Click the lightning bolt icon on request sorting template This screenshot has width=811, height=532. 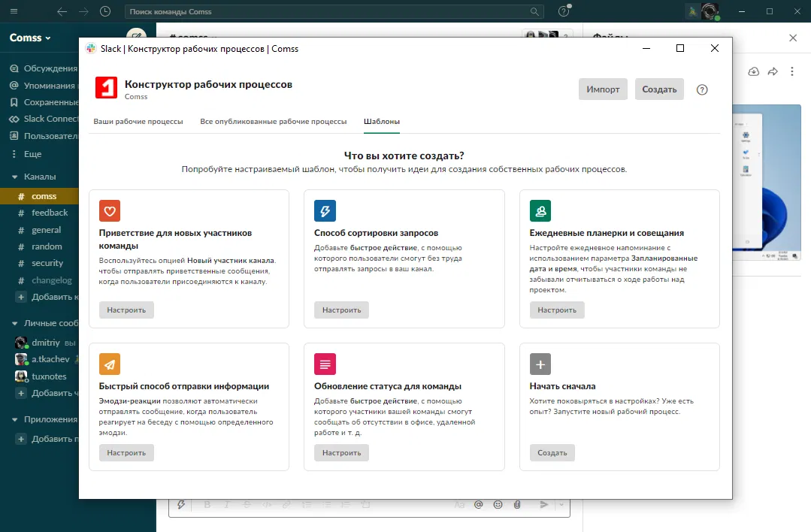pyautogui.click(x=325, y=211)
